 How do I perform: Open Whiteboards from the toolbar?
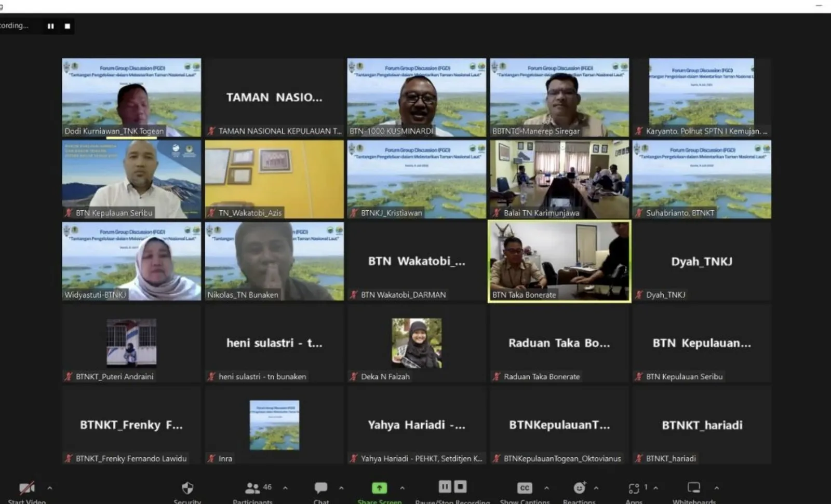tap(694, 488)
